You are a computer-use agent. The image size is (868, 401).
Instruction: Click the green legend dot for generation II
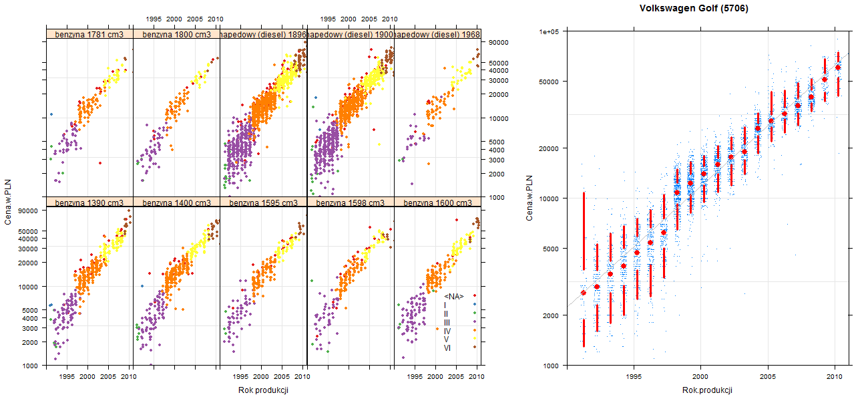(474, 313)
